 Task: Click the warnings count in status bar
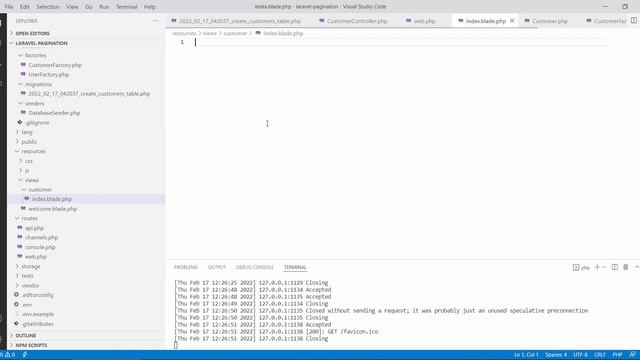click(x=10, y=355)
